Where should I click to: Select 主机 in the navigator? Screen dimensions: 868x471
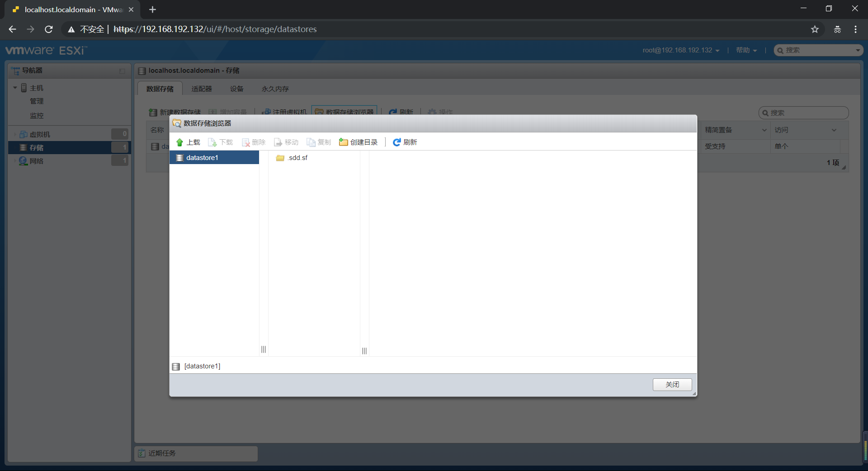[37, 88]
